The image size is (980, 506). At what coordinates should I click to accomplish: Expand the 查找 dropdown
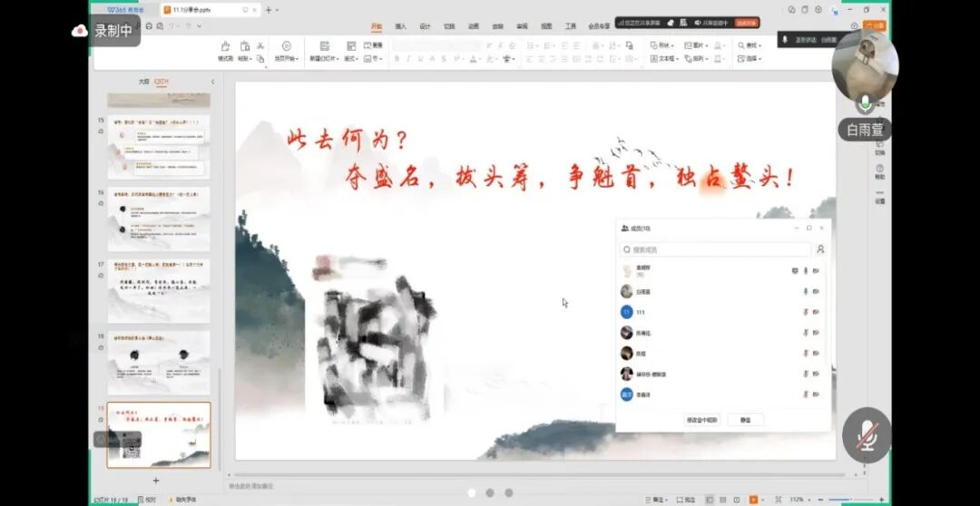(750, 45)
